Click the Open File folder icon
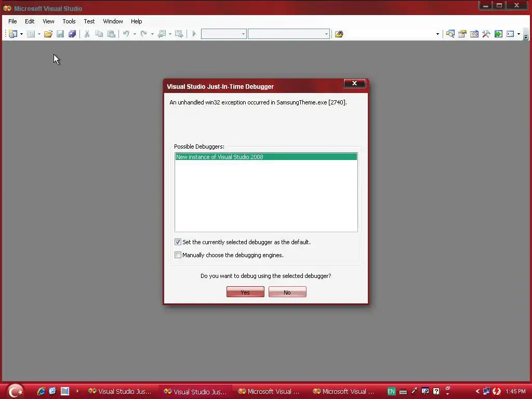This screenshot has height=399, width=532. point(48,34)
